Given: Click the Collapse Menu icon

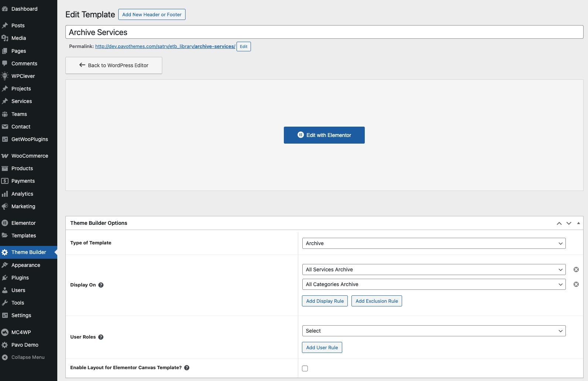Looking at the screenshot, I should tap(5, 357).
